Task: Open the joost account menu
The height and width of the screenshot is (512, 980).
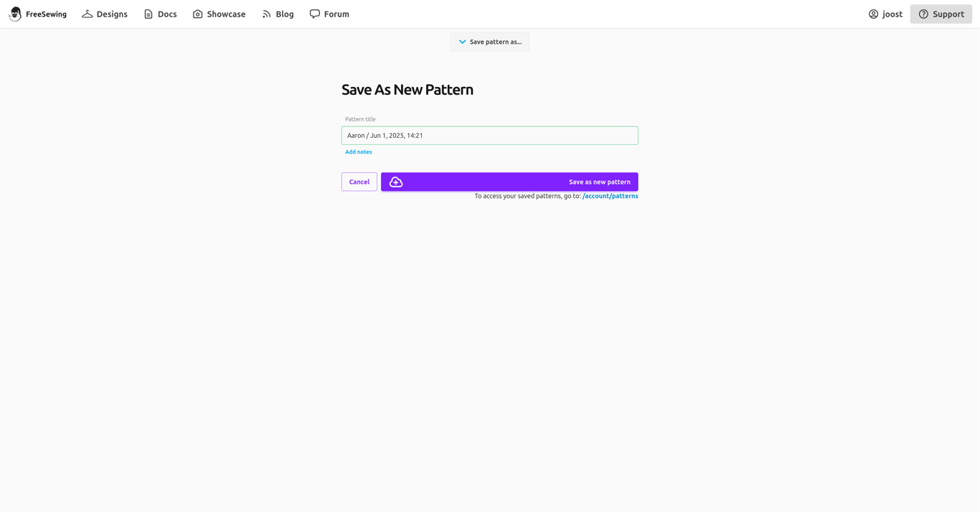Action: coord(885,14)
